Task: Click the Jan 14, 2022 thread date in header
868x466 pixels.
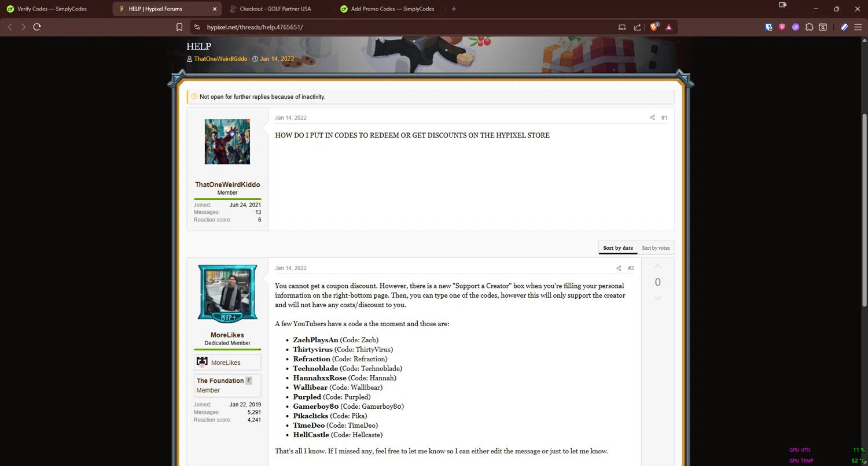Action: [x=277, y=59]
